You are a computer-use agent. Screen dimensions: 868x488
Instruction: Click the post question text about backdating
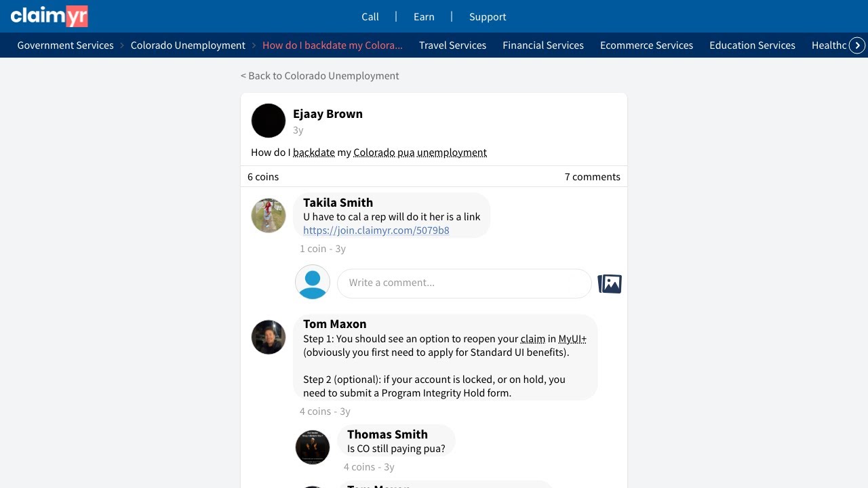tap(369, 152)
